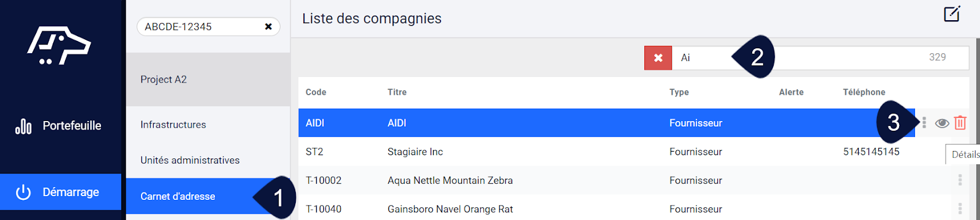Select the Stagiaire Inc row
The image size is (980, 220).
(633, 152)
